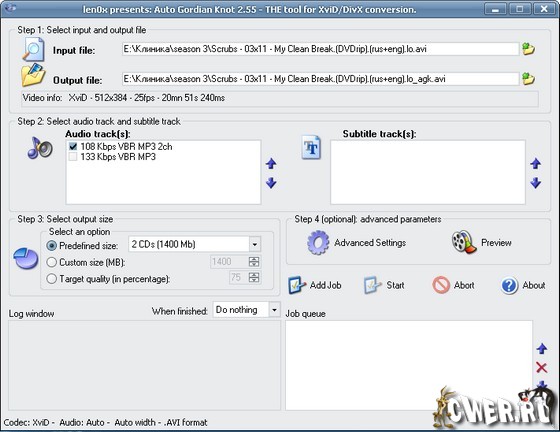
Task: Click the input file path field
Action: tap(320, 49)
